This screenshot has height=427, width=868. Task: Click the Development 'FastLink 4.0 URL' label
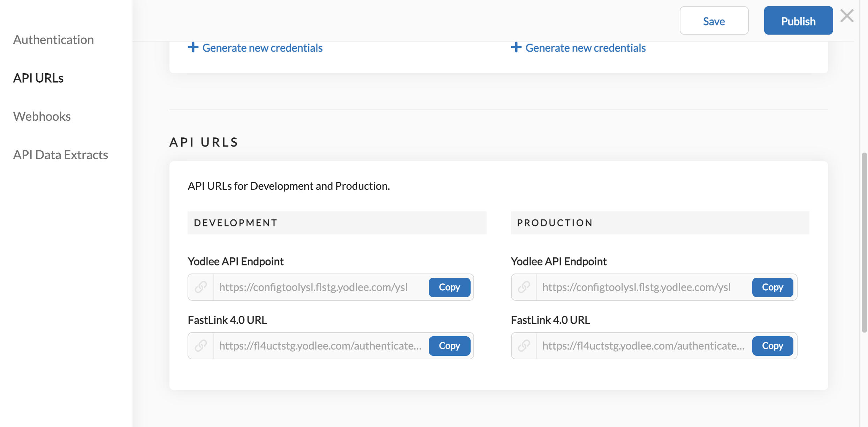click(x=227, y=320)
